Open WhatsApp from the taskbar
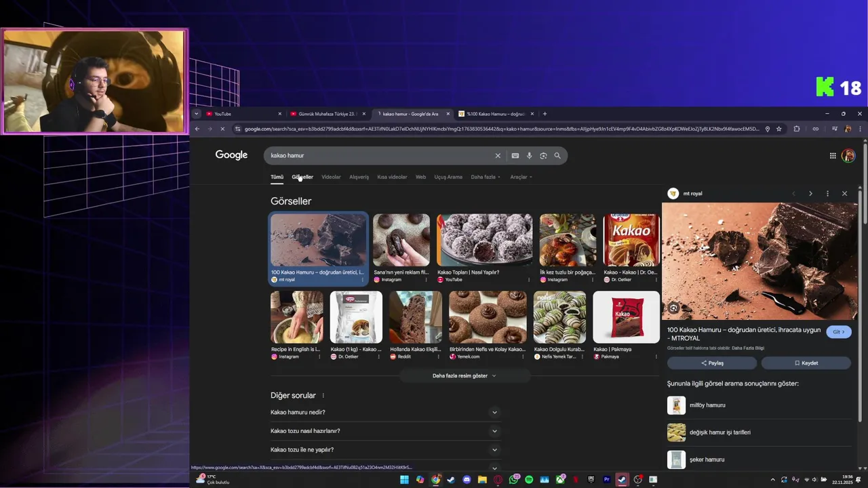This screenshot has width=868, height=488. 513,480
